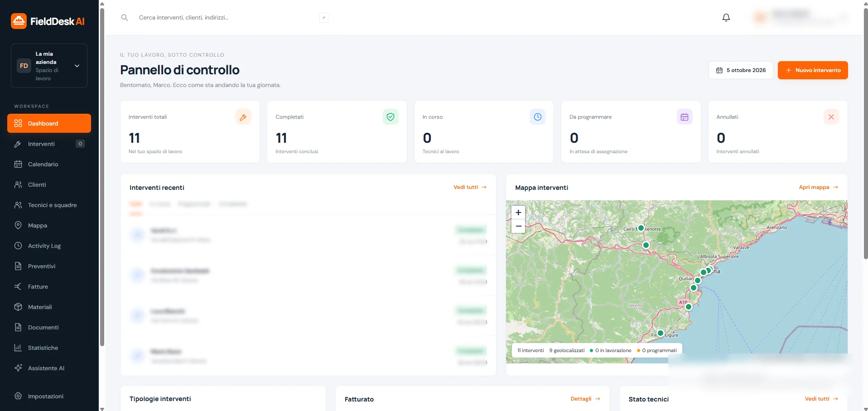
Task: Click the Nuovo intervento button
Action: 813,70
